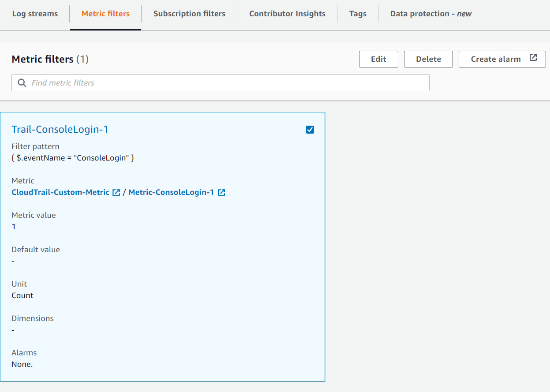Follow the Metric-ConsoleLogin-1 metric link

tap(171, 192)
